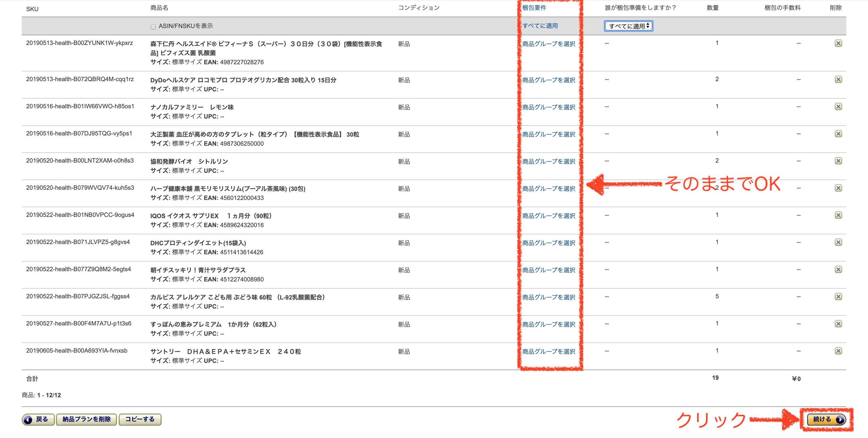Viewport: 868px width, 438px height.
Task: Click the 梱包の手数料 column header
Action: point(782,8)
